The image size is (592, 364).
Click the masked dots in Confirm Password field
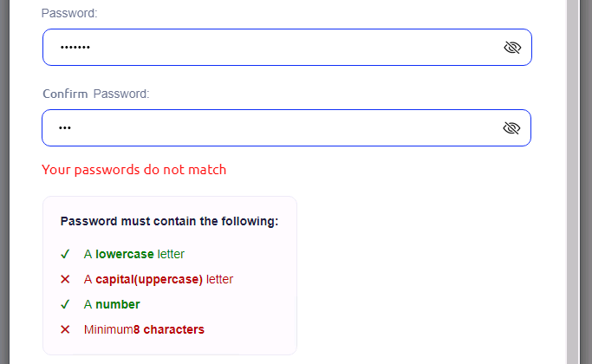pos(64,128)
